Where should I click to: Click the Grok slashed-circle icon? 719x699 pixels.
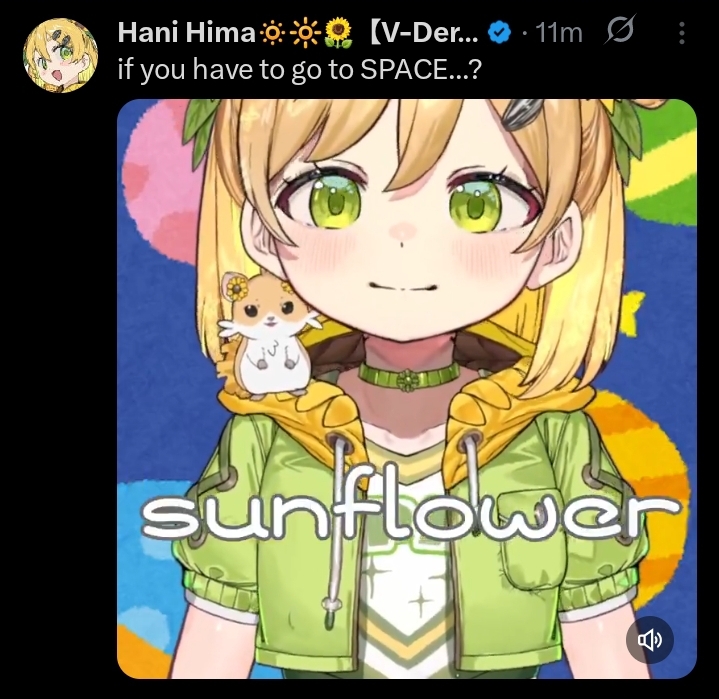[x=620, y=30]
